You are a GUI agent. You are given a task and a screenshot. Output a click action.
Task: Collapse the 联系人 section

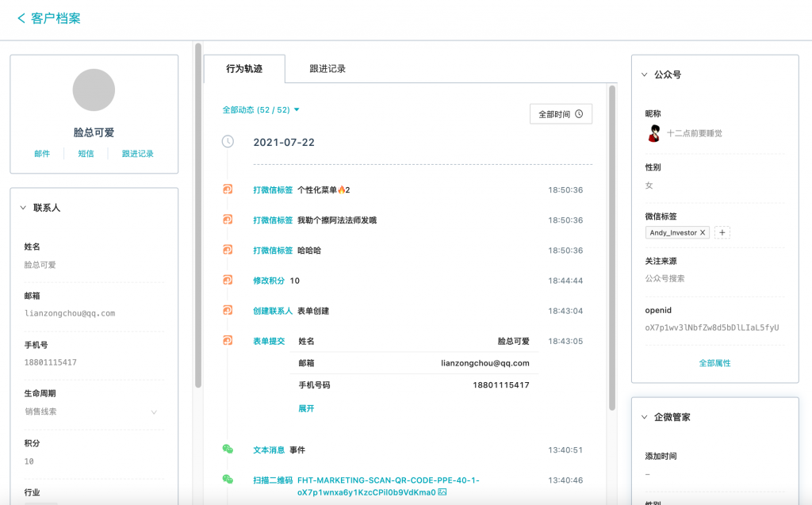click(23, 208)
